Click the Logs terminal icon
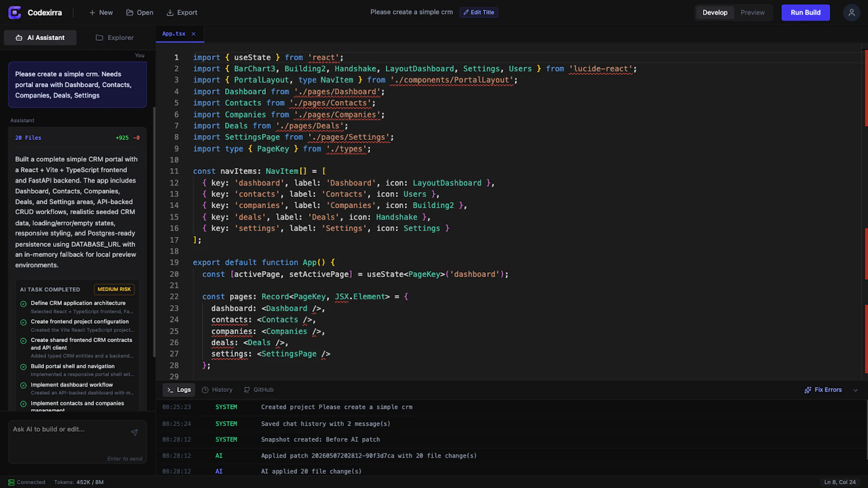The image size is (868, 488). pyautogui.click(x=170, y=390)
